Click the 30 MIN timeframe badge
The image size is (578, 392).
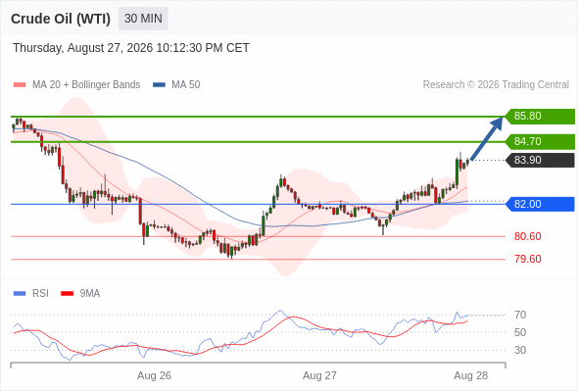tap(143, 19)
